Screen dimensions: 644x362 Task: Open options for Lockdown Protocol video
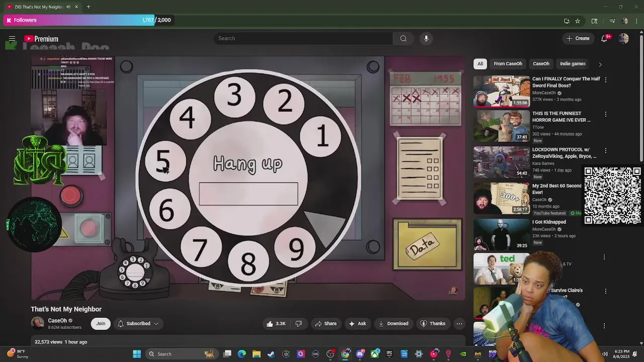(x=606, y=151)
